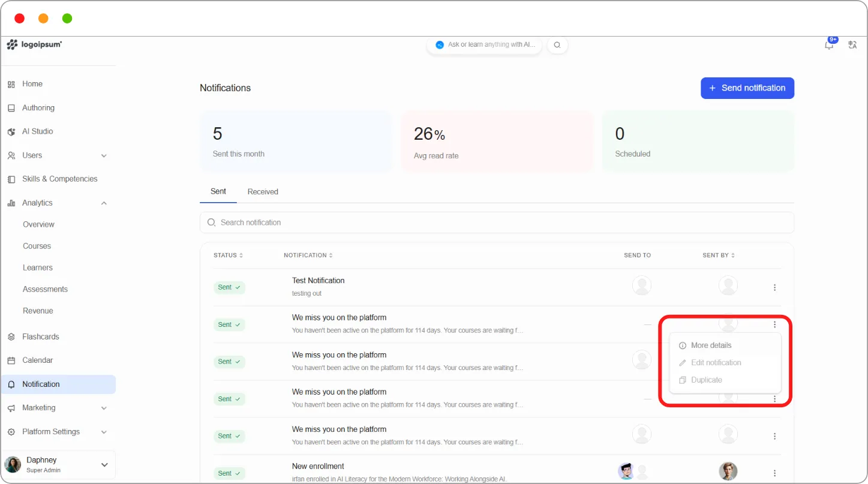Click the logoipsum logo

(34, 44)
